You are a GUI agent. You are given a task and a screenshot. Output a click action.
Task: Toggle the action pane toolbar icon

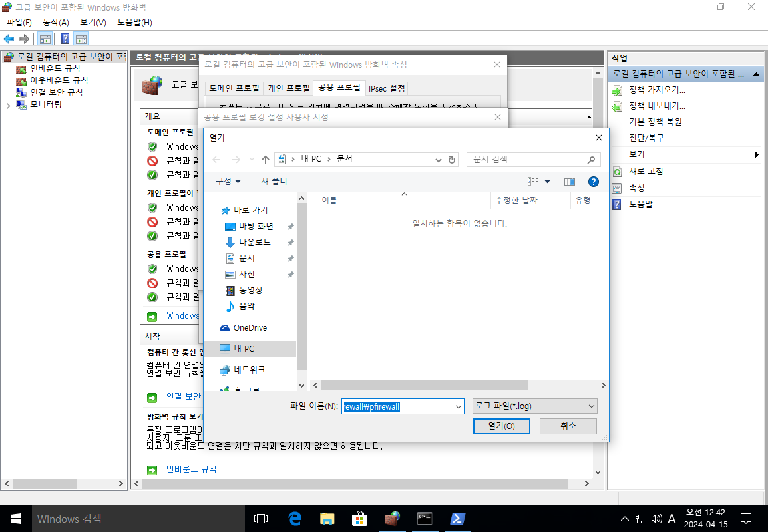(x=81, y=39)
